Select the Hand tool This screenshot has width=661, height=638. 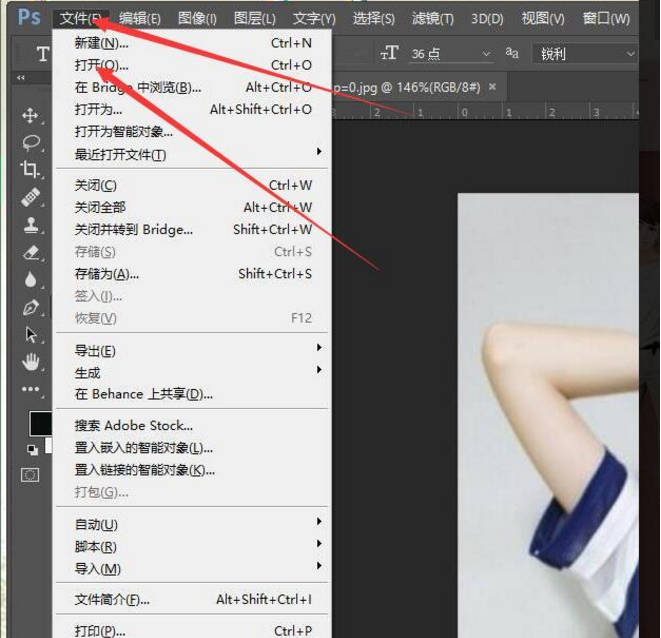[x=31, y=362]
